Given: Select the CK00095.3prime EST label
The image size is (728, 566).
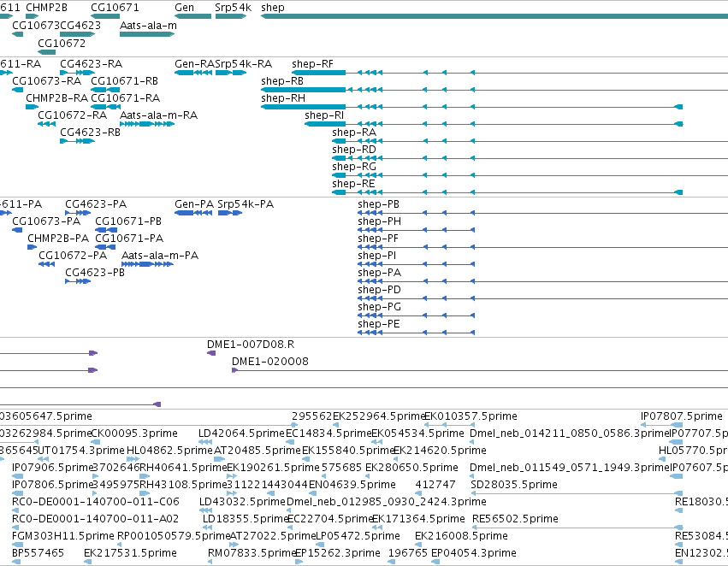Looking at the screenshot, I should 134,433.
